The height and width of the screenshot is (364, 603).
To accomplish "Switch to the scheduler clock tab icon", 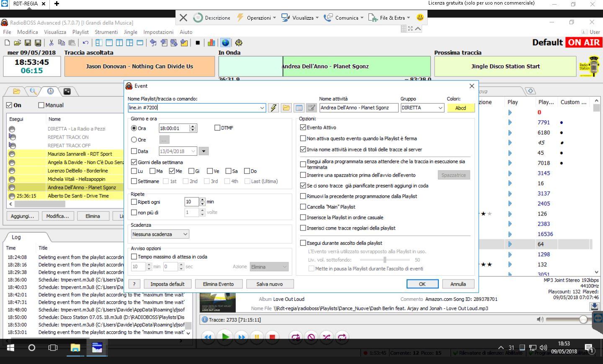I will coord(50,91).
